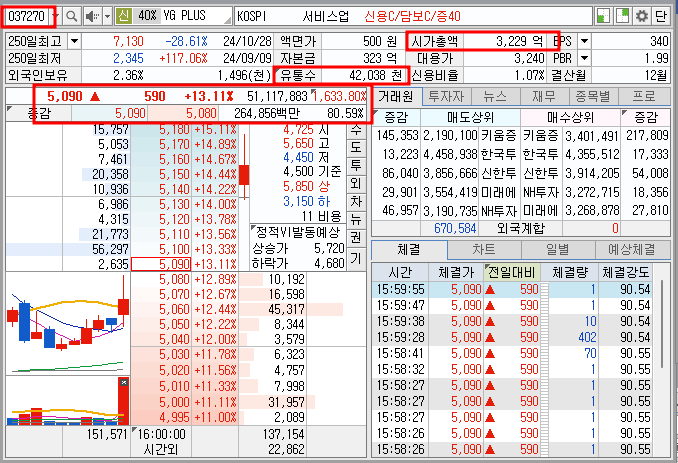Open settings with the gear icon
678x463 pixels.
[642, 16]
